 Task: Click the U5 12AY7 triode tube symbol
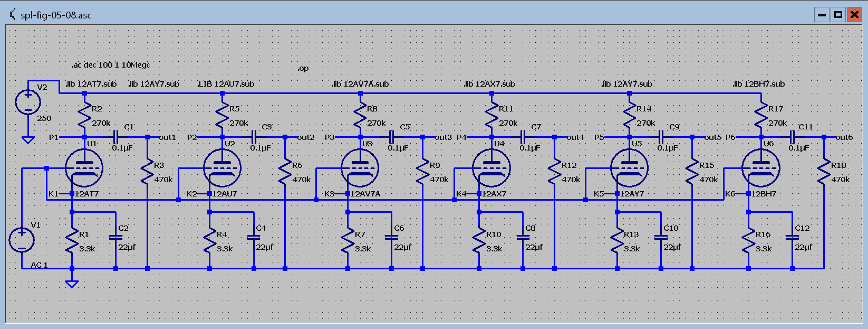[629, 168]
